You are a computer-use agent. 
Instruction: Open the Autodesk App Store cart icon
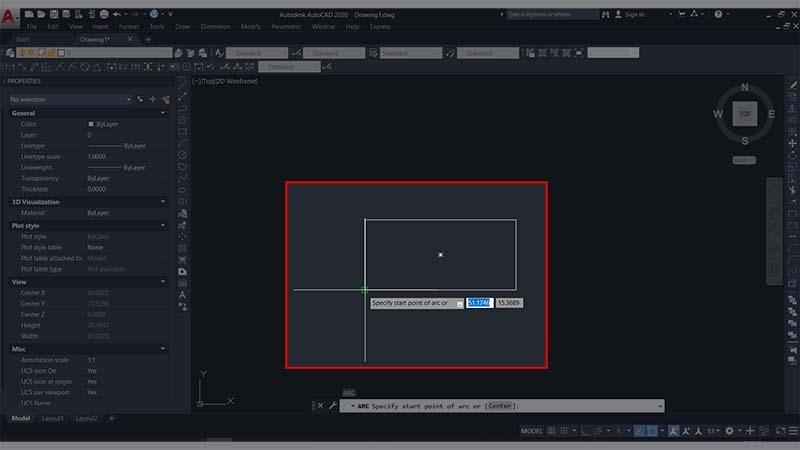[682, 14]
